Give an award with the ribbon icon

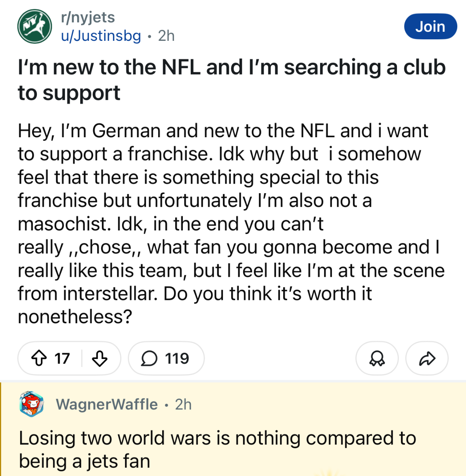coord(377,359)
